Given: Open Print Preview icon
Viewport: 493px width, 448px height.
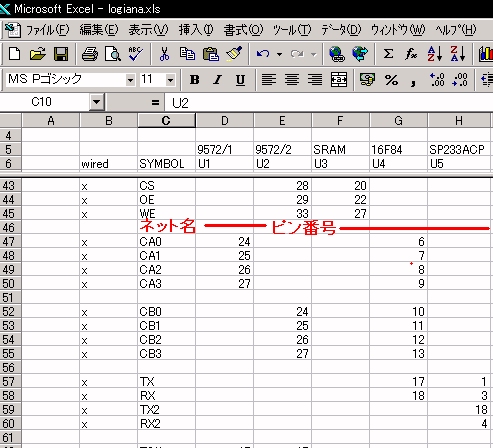Looking at the screenshot, I should (113, 53).
